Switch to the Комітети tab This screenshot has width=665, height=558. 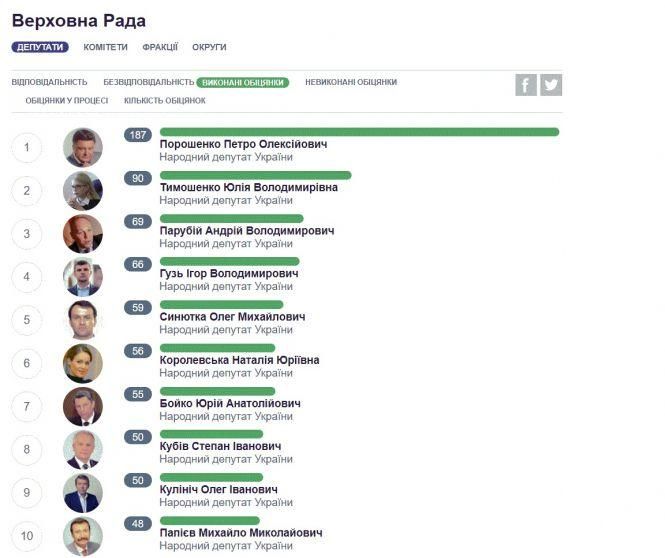pyautogui.click(x=105, y=47)
